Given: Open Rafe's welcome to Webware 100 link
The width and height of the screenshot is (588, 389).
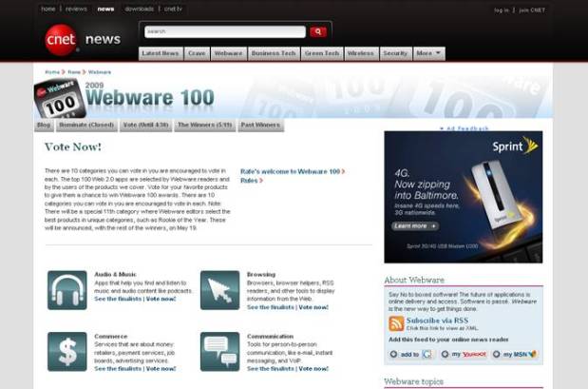Looking at the screenshot, I should [293, 171].
